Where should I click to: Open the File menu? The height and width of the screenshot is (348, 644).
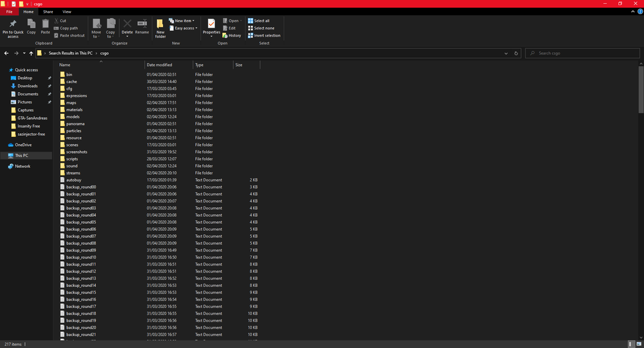[x=9, y=12]
